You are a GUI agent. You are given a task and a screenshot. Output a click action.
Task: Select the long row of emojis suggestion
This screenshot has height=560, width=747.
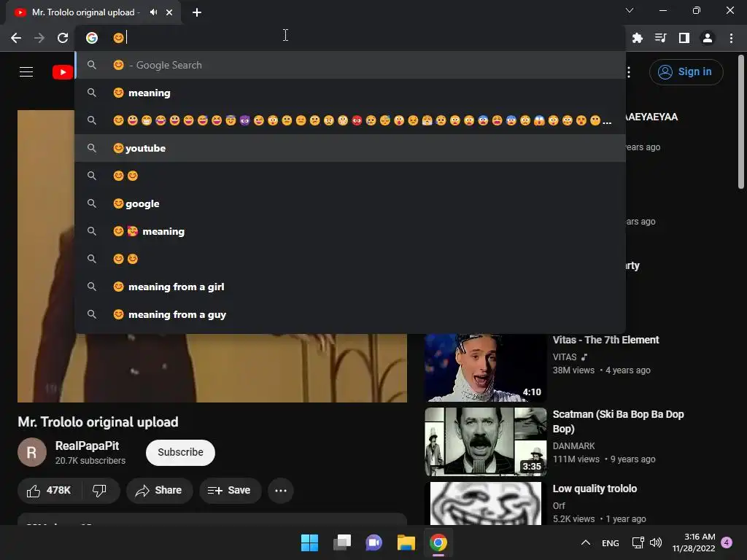349,120
